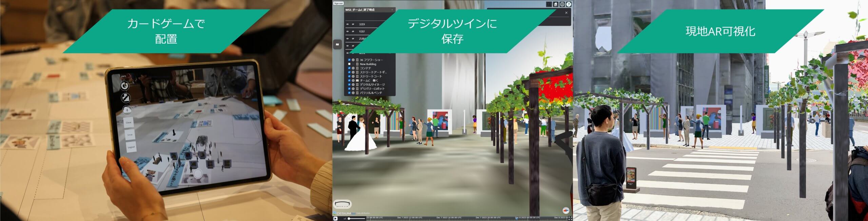Screen dimensions: 868x221
Task: Click the timeline play button
Action: point(335,219)
